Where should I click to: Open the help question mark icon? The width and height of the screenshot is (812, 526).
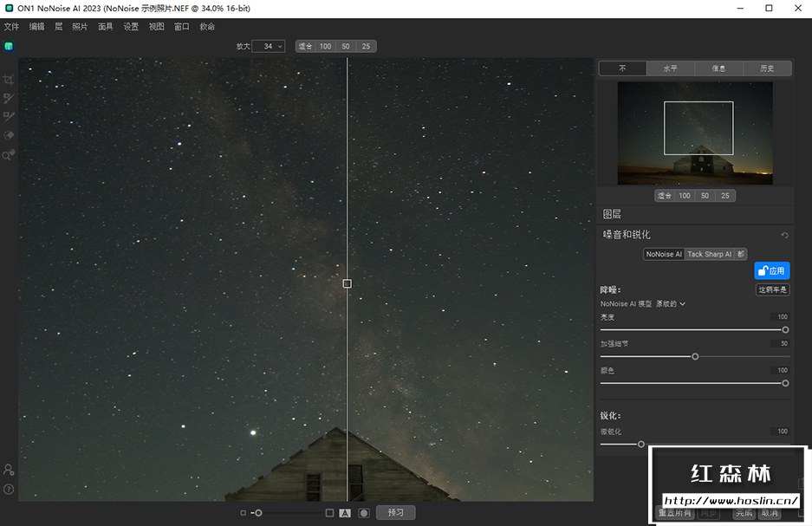(x=9, y=490)
